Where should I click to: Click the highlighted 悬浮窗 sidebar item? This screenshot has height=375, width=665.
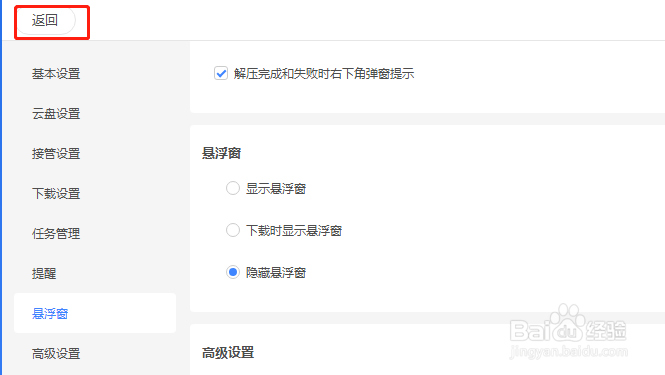coord(95,313)
